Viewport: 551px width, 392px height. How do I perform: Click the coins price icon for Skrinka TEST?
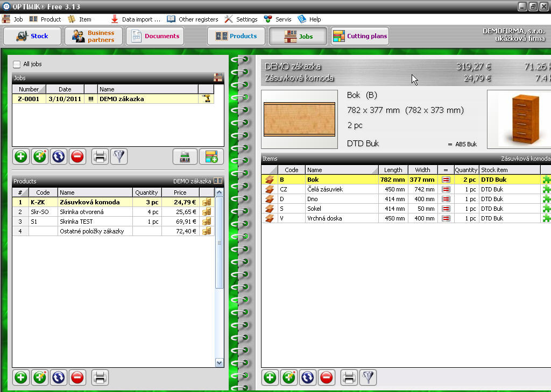pyautogui.click(x=207, y=222)
